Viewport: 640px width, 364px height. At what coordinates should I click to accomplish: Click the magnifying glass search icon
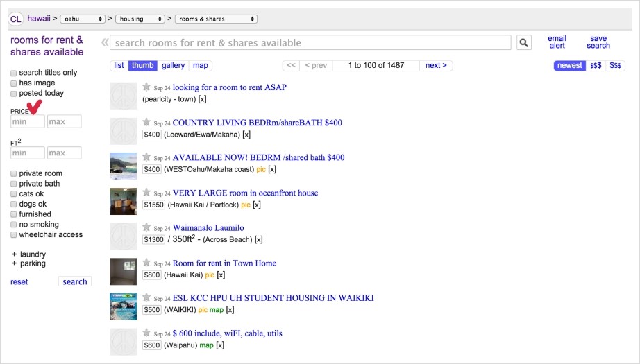coord(524,43)
